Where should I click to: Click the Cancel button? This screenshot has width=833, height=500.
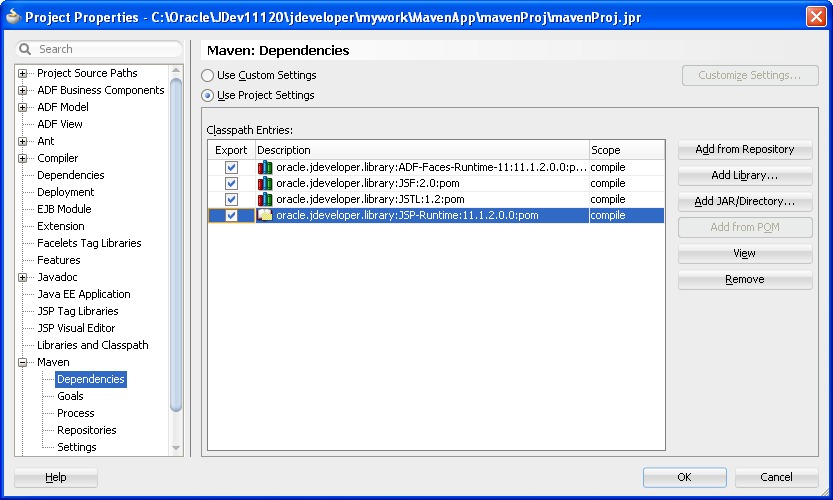coord(776,477)
